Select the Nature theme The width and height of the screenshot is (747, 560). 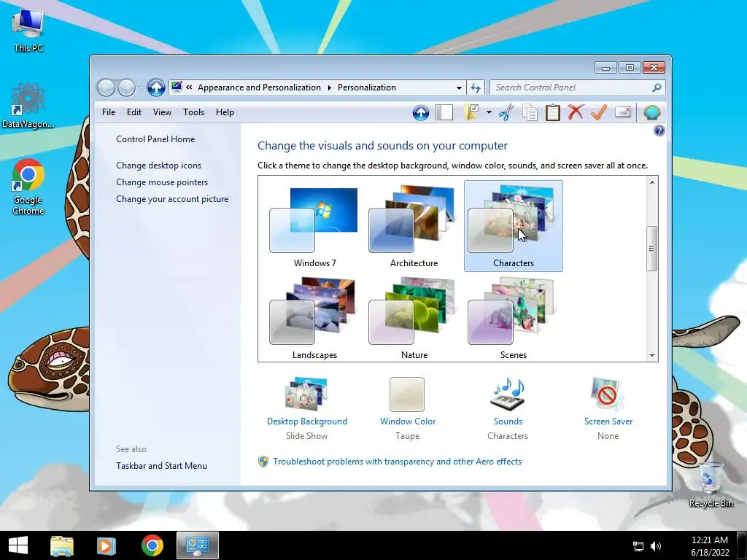pos(414,318)
